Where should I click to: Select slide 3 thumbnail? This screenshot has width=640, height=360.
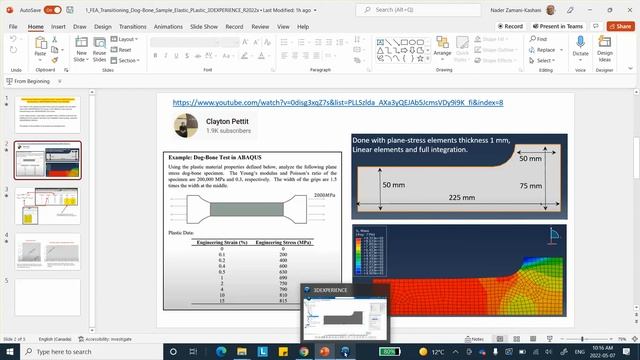coord(48,206)
